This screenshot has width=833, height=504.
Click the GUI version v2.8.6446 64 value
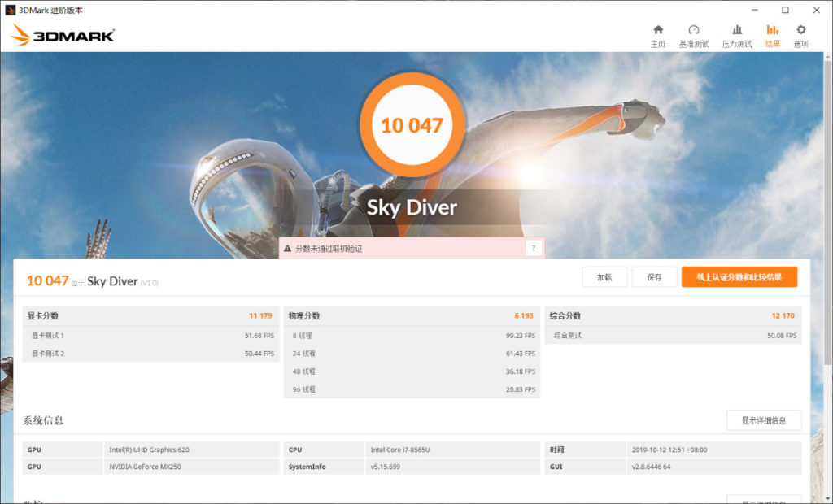pos(651,467)
